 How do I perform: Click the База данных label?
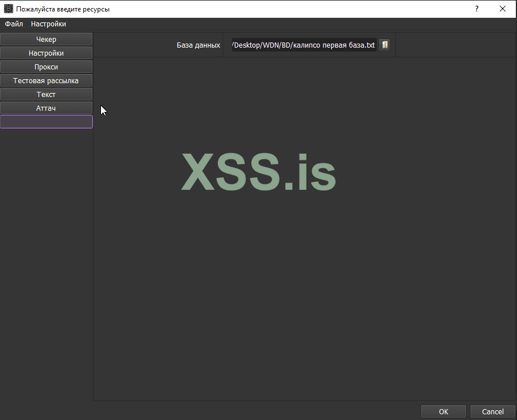pos(199,45)
